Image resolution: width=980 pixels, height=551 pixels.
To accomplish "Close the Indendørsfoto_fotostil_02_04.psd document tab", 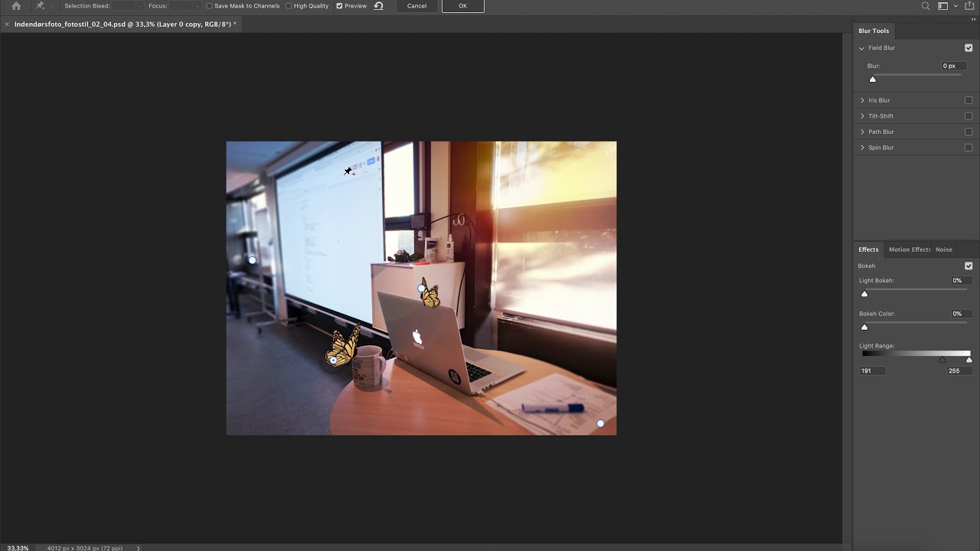I will 7,24.
